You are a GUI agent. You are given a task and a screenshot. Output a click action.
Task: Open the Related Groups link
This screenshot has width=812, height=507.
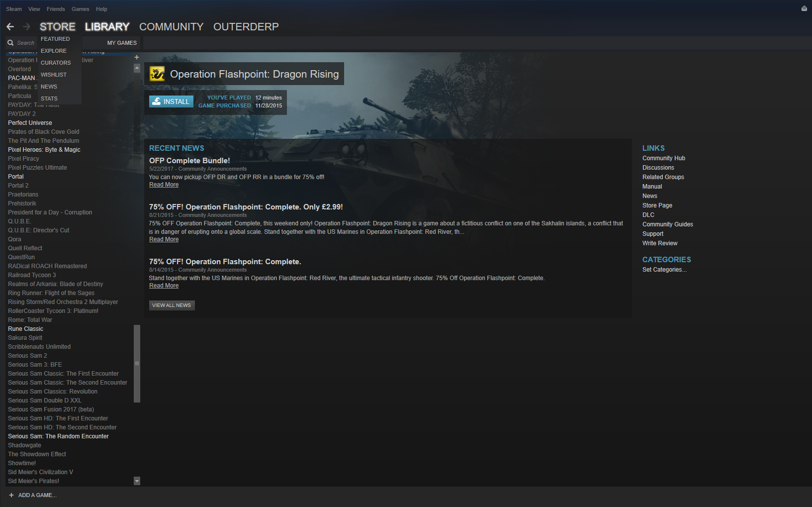point(663,177)
